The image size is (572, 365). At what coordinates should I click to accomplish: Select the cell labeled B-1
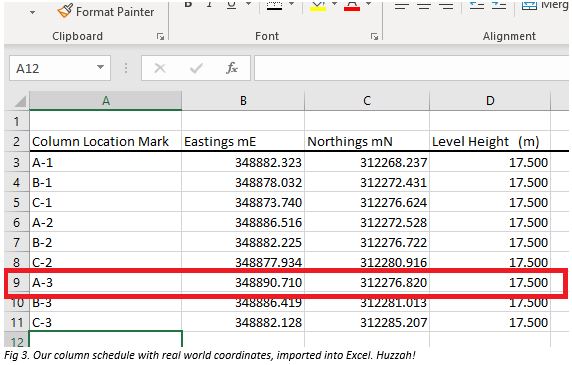(105, 182)
